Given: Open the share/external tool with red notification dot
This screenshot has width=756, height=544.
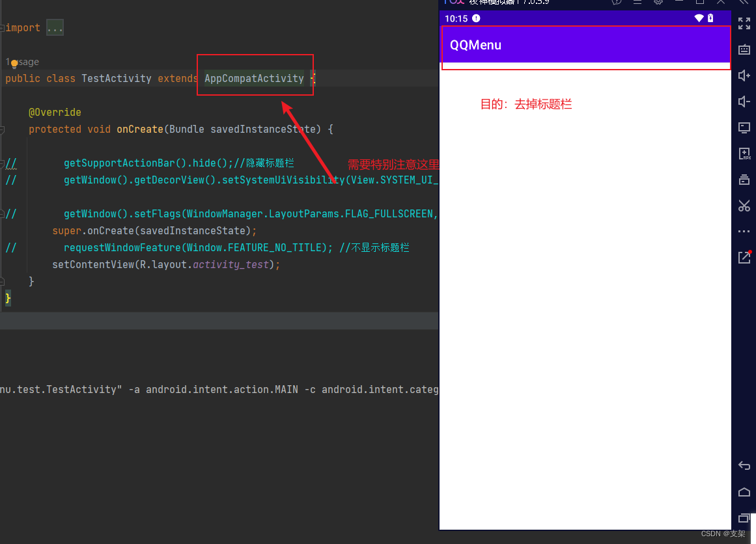Looking at the screenshot, I should pyautogui.click(x=744, y=257).
